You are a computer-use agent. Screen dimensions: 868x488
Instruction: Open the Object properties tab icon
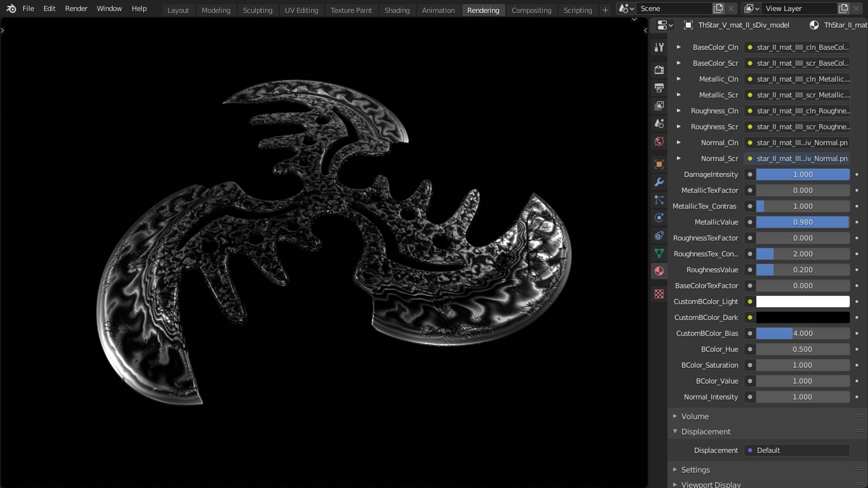pyautogui.click(x=659, y=164)
